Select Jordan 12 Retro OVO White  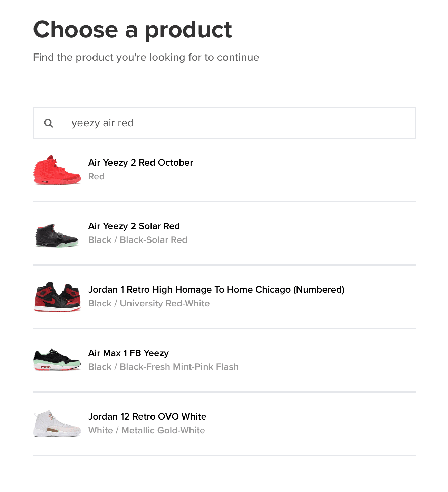[147, 416]
